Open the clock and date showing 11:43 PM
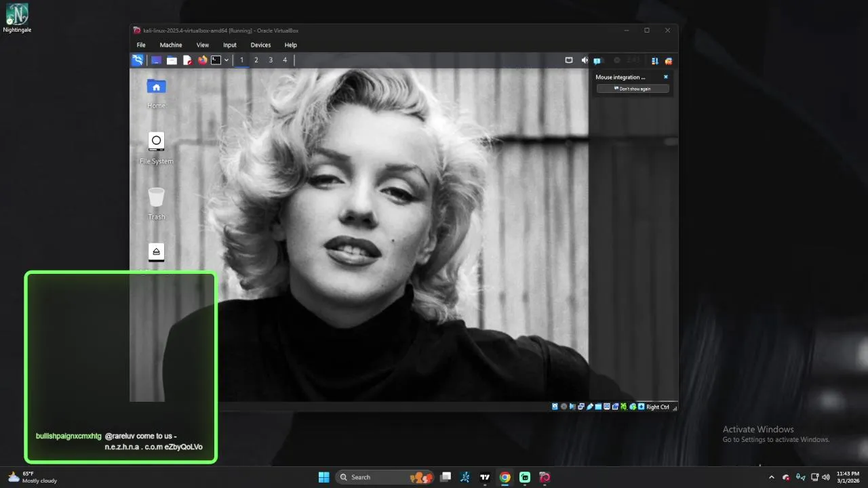868x488 pixels. tap(848, 477)
